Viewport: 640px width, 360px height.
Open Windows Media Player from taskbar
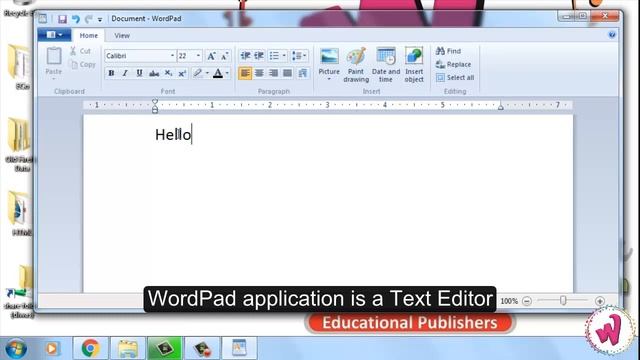point(52,349)
